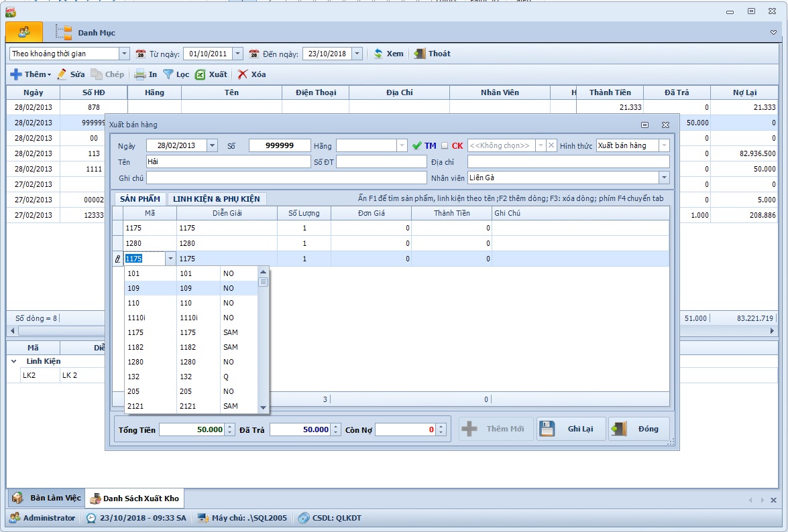
Task: Toggle the CK checkbox
Action: [x=444, y=145]
